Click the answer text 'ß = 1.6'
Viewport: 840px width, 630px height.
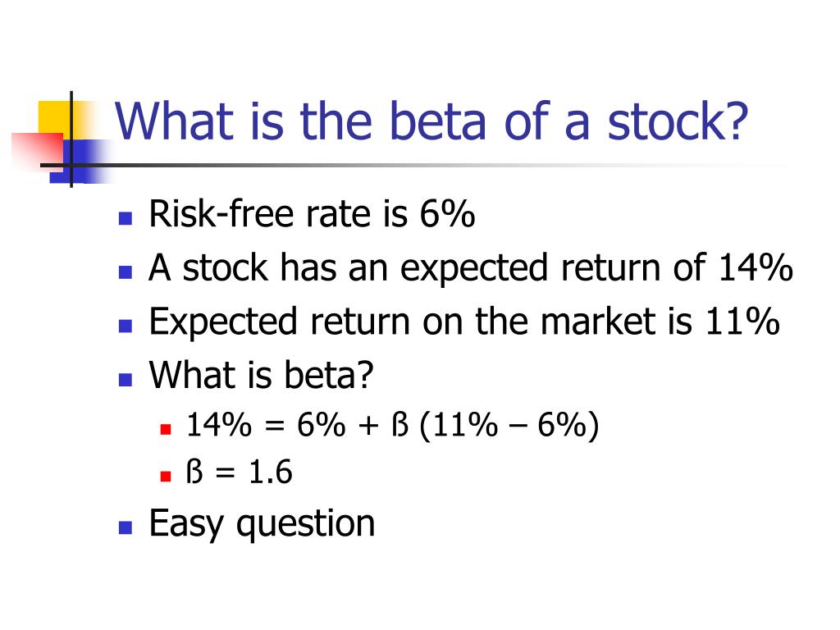tap(239, 472)
